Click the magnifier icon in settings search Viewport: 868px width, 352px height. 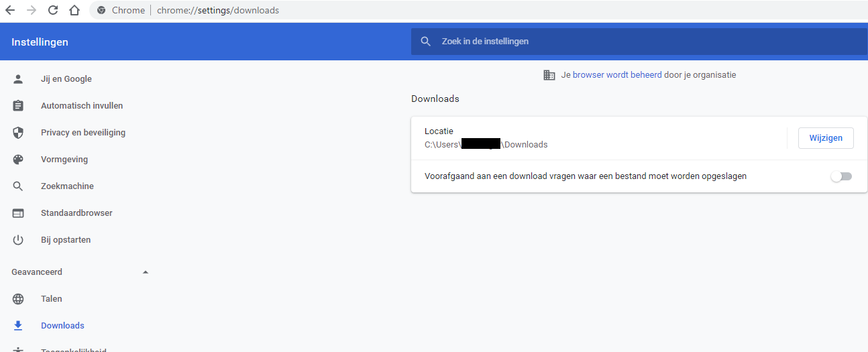point(425,42)
